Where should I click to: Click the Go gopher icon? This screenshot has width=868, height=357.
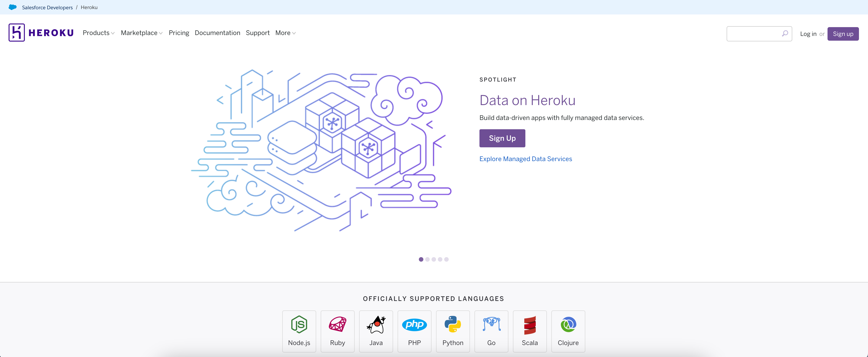click(x=491, y=324)
